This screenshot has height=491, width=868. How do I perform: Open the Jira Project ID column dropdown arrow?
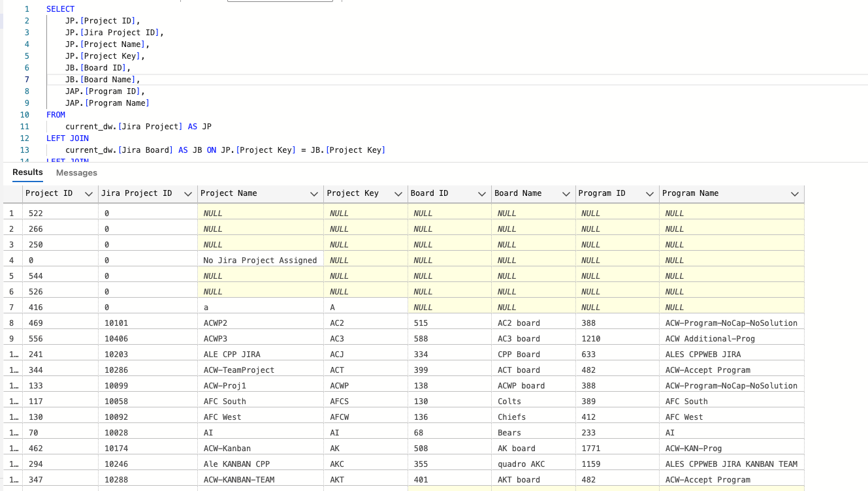[188, 194]
